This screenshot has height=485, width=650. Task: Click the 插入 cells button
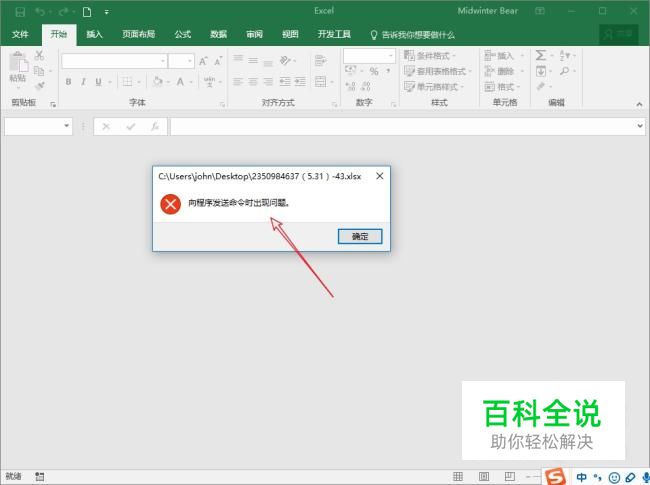499,56
